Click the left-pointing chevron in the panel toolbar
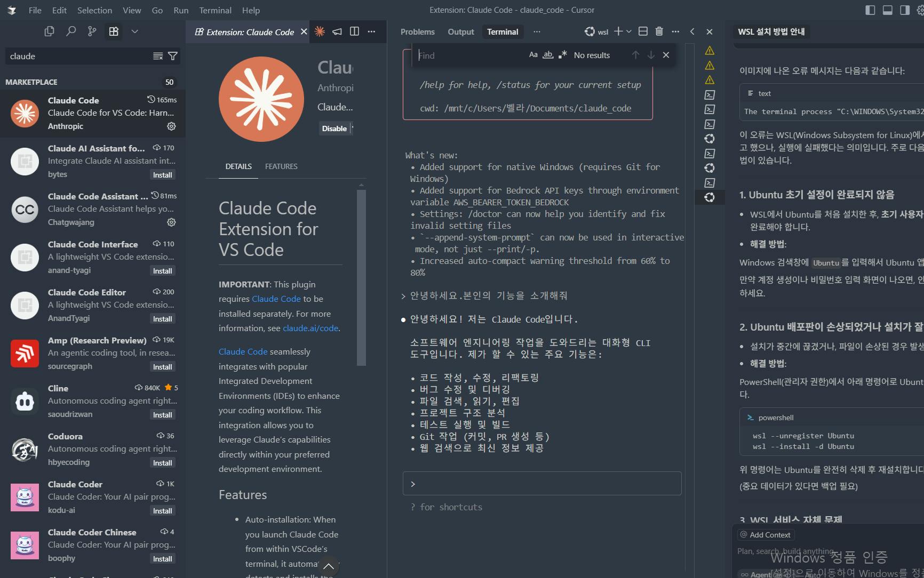924x578 pixels. pyautogui.click(x=692, y=31)
